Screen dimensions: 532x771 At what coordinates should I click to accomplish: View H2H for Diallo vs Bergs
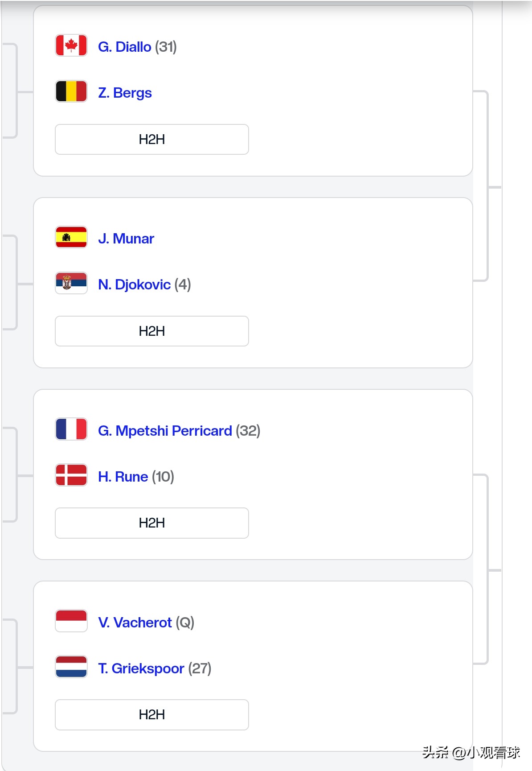[152, 140]
